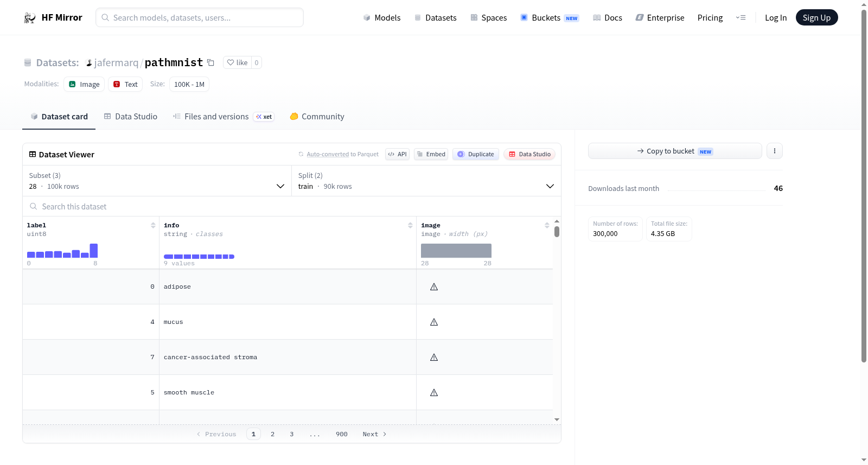
Task: Open the like count showing 0
Action: [257, 62]
